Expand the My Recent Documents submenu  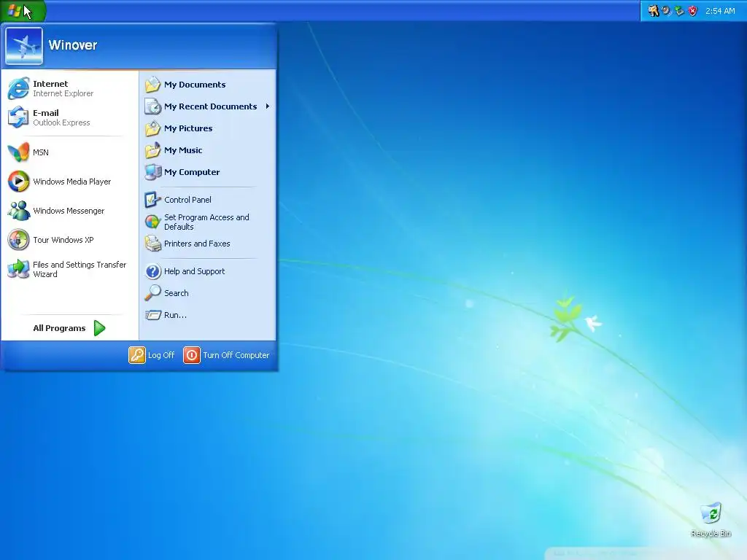(208, 106)
